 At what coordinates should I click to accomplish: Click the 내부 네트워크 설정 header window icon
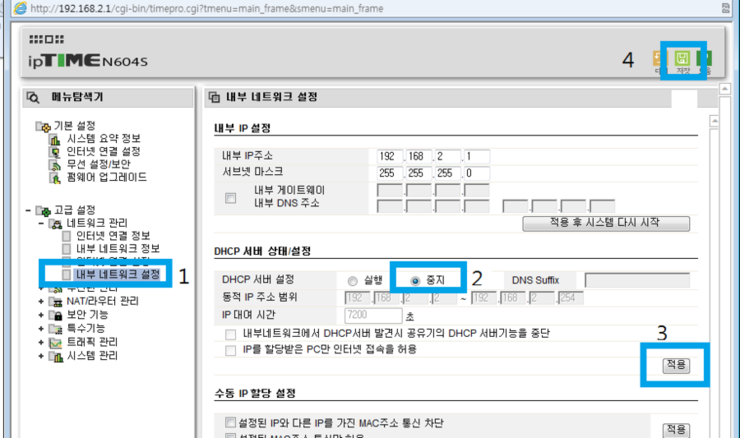pos(214,97)
